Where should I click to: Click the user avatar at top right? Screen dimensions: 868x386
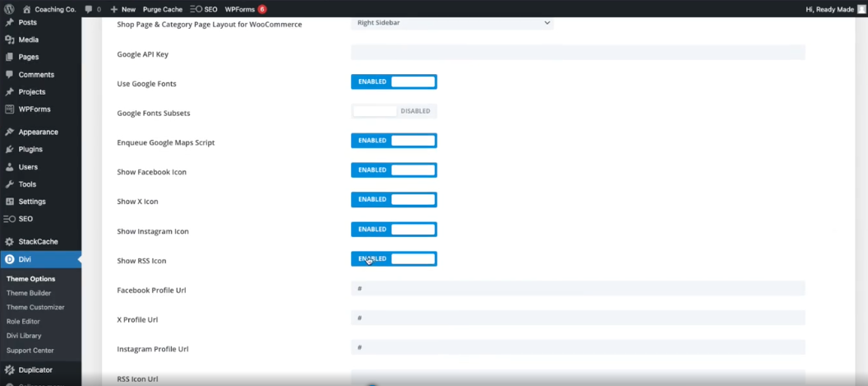coord(861,9)
